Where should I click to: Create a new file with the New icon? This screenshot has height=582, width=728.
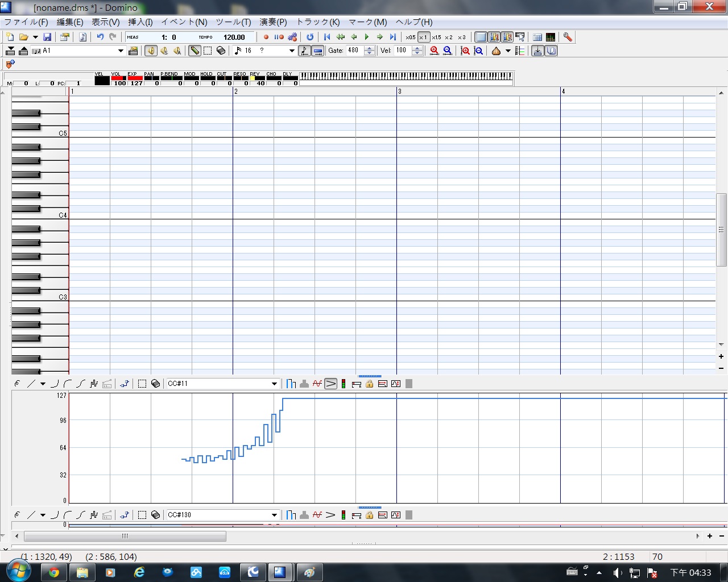[10, 37]
